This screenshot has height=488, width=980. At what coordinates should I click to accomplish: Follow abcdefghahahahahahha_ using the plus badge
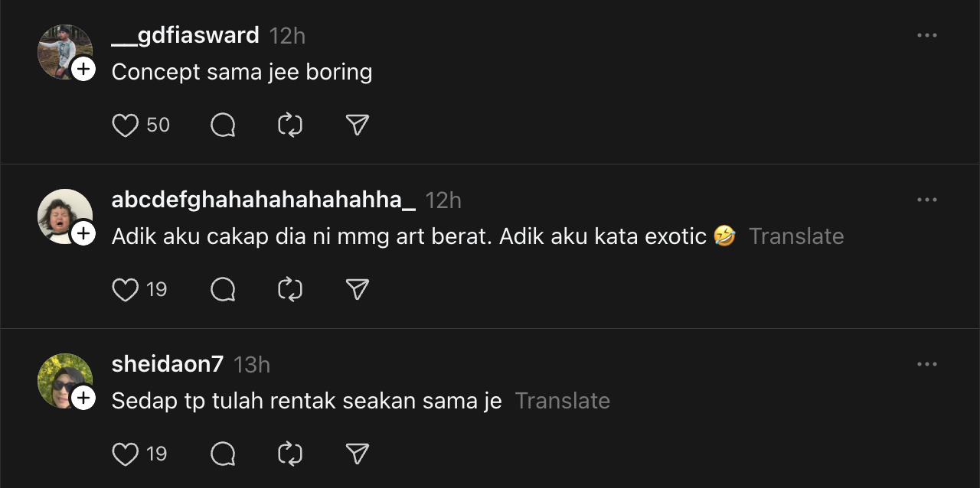pos(83,234)
